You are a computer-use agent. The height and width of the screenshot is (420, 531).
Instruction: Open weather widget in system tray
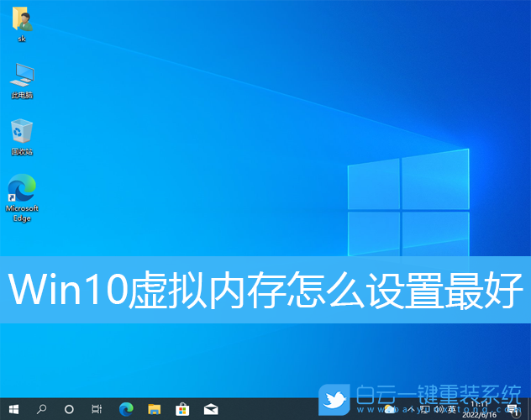390,410
